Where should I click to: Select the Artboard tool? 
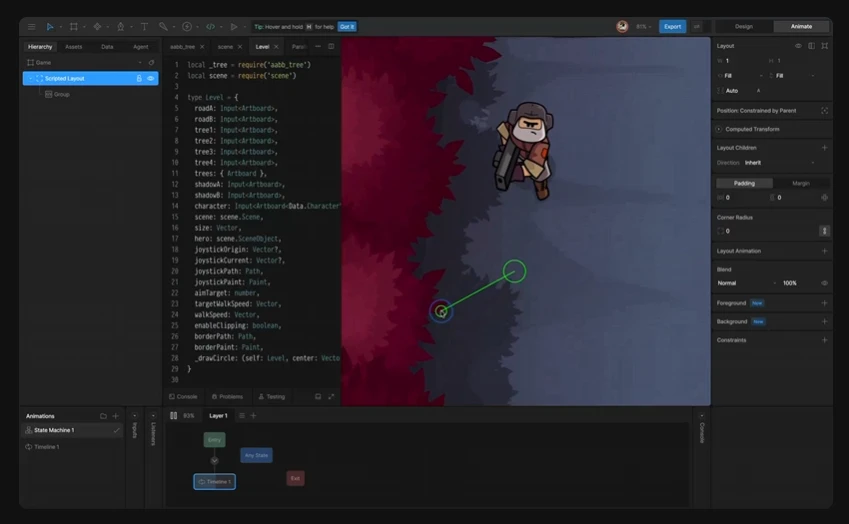coord(74,27)
